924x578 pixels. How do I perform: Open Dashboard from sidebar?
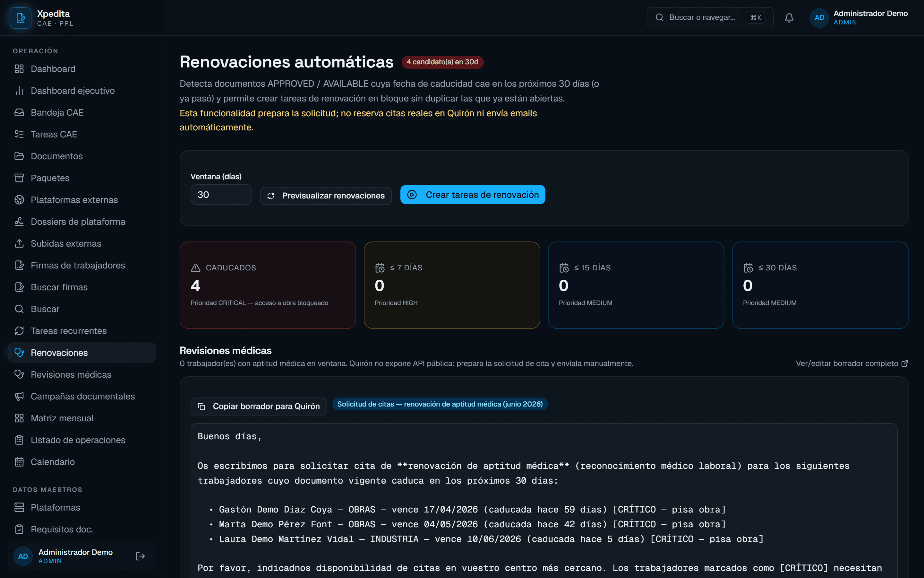(82, 69)
